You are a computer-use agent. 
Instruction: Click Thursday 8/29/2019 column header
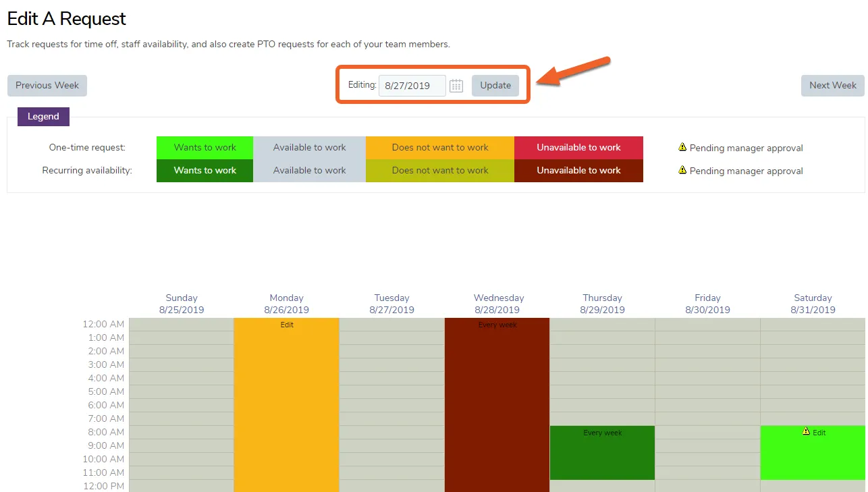point(602,304)
